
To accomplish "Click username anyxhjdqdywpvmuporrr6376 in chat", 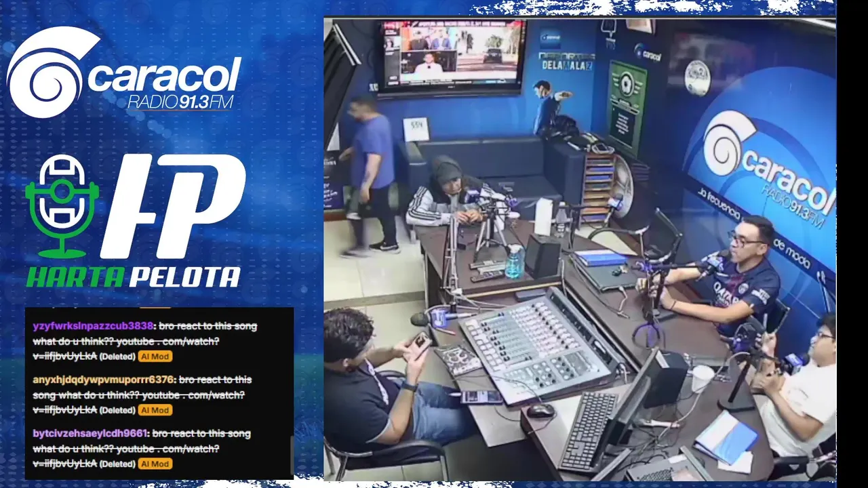I will coord(104,380).
